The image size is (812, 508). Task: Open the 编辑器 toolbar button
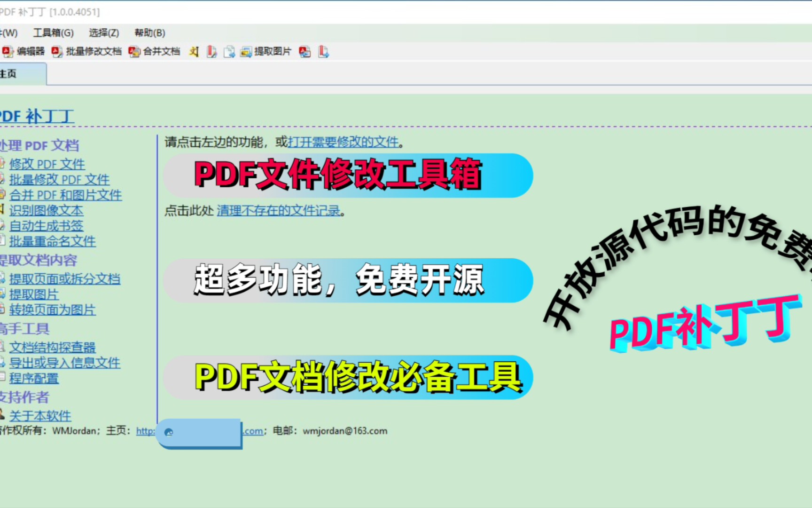(23, 51)
